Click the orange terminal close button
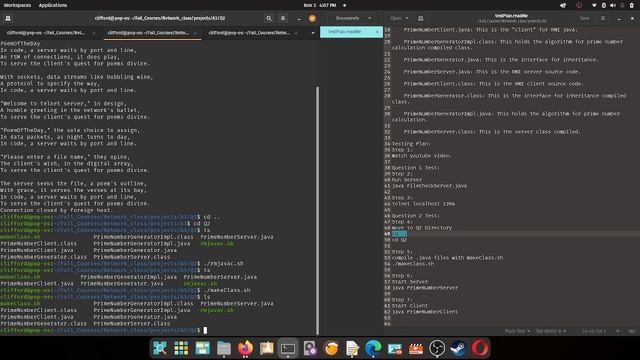The image size is (640, 360). point(312,18)
